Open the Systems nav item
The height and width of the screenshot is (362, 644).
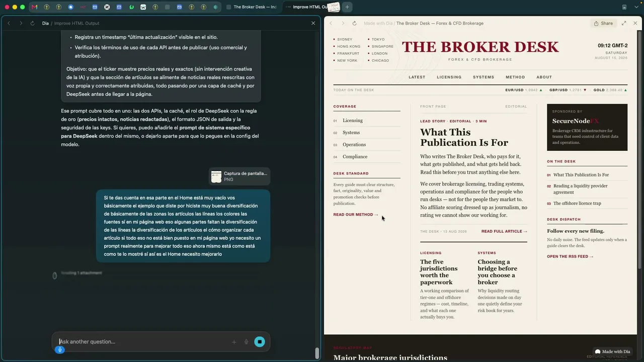click(x=484, y=77)
